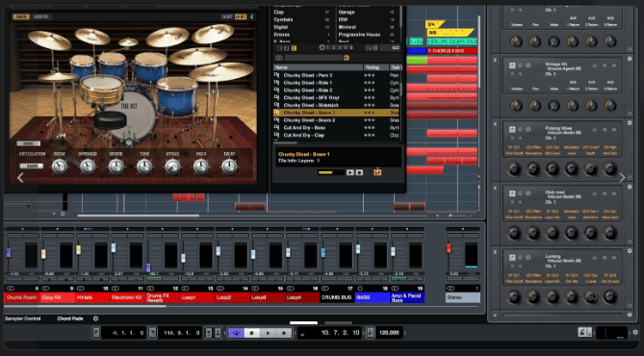This screenshot has height=356, width=644.
Task: Collapse the Lurking rack slot
Action: (x=630, y=251)
